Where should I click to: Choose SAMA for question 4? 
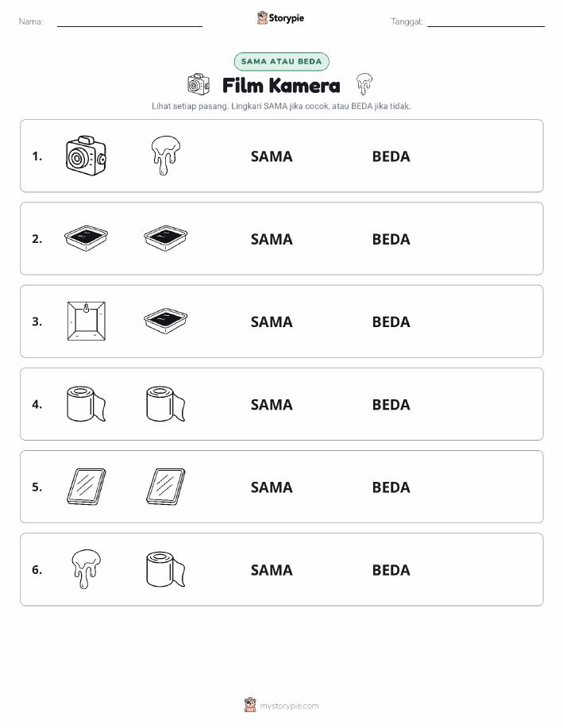click(272, 404)
